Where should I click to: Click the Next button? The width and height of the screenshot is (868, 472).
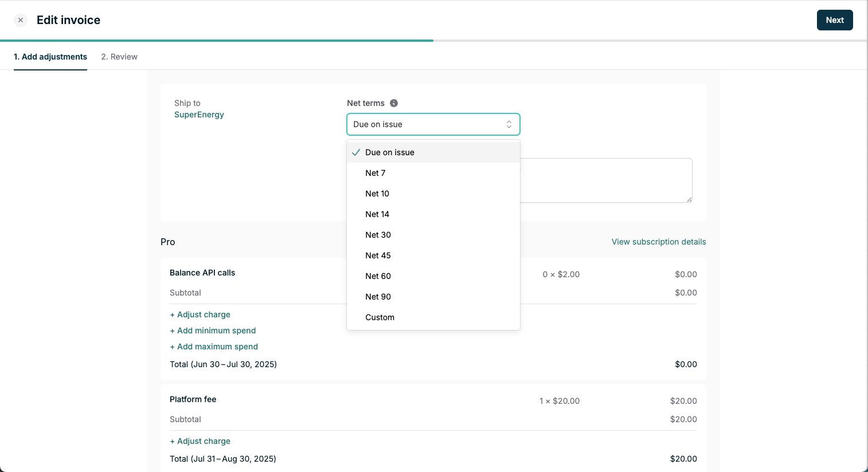pos(835,20)
